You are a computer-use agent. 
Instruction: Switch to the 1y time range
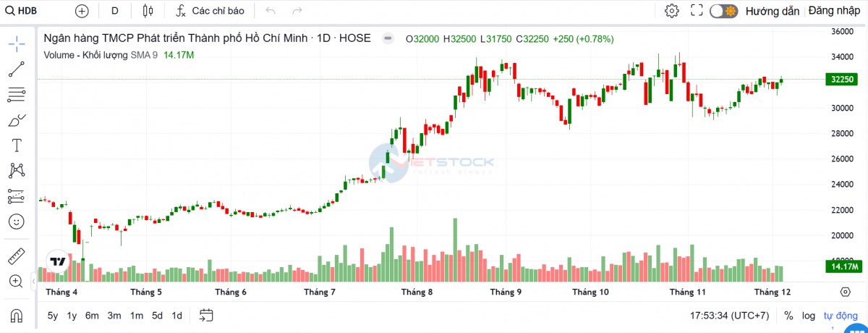[x=72, y=316]
